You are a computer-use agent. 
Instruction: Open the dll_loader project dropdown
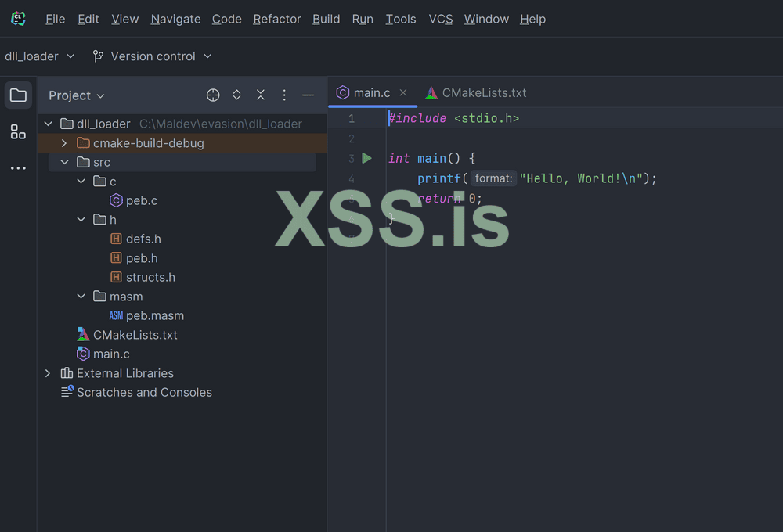[x=40, y=56]
